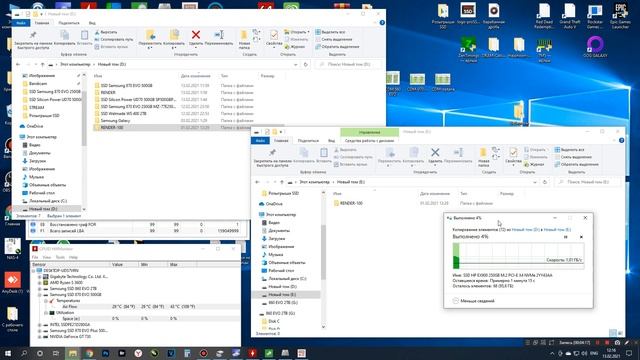Click Обратить выделение in the E: window ribbon

pyautogui.click(x=576, y=164)
